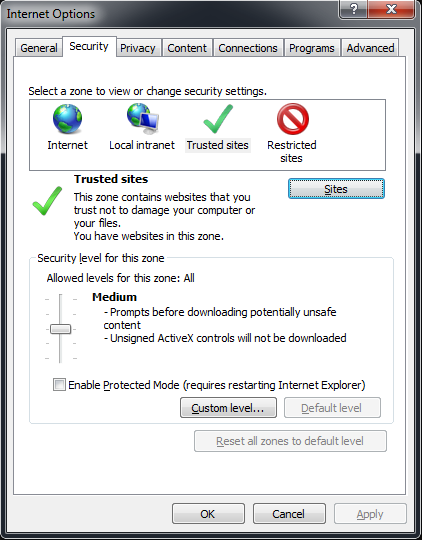422x540 pixels.
Task: Go to the Programs tab
Action: tap(312, 48)
